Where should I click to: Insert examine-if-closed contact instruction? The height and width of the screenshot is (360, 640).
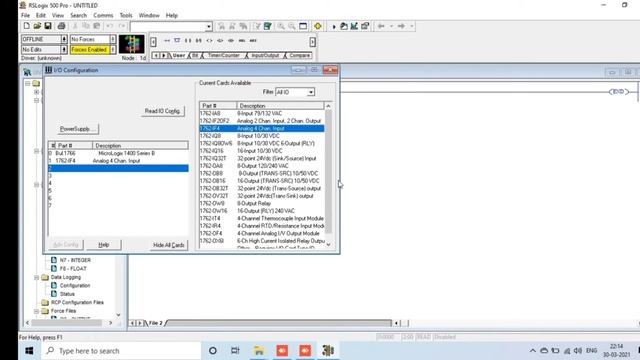click(188, 40)
